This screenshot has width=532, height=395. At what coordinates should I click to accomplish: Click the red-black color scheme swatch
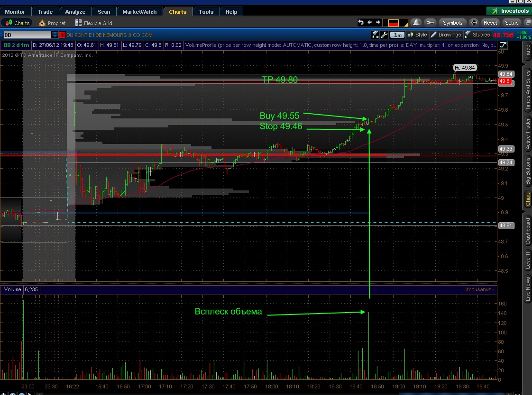point(395,23)
